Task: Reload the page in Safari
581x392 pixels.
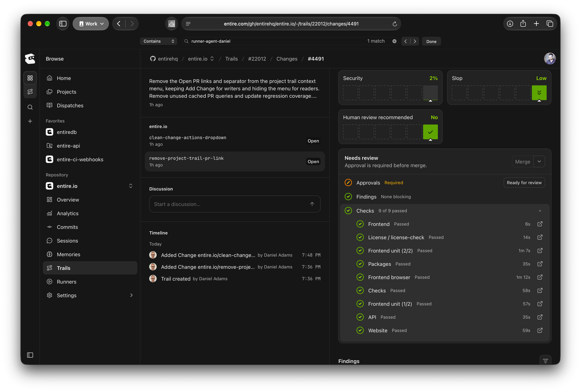Action: 395,24
